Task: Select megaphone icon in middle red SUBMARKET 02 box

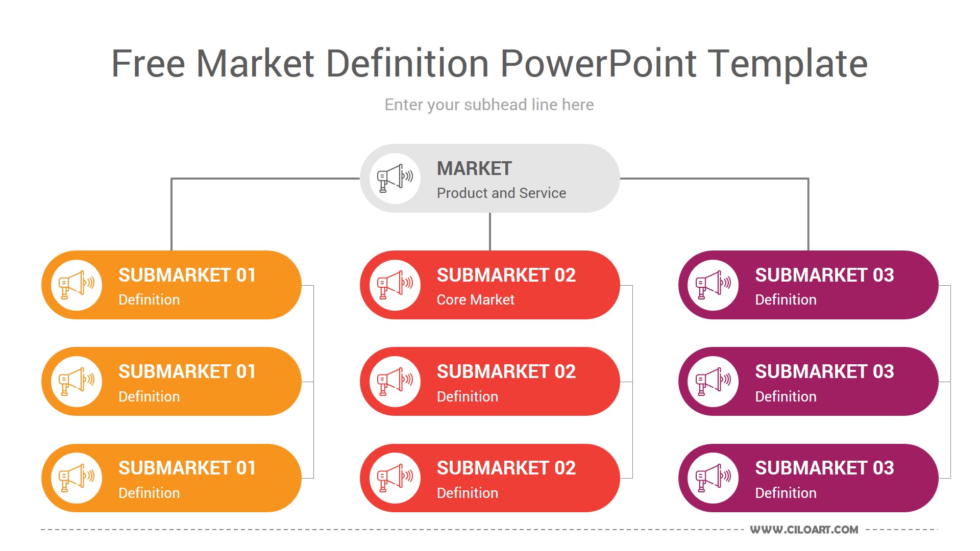Action: pyautogui.click(x=395, y=382)
